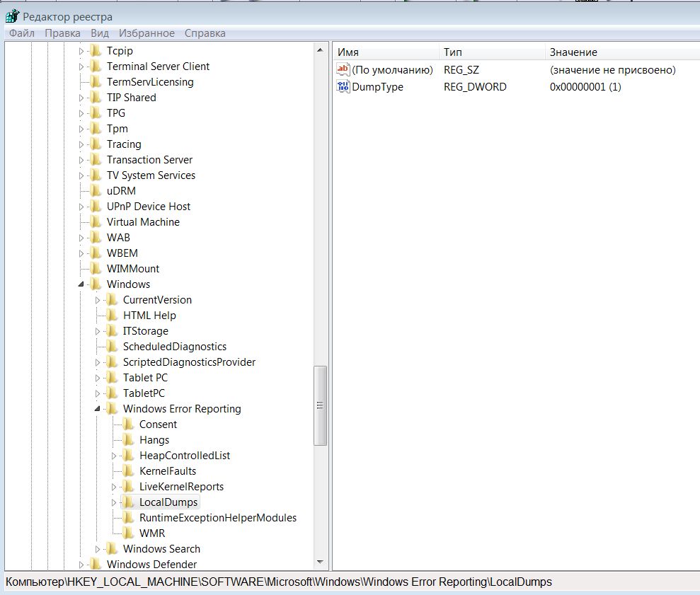Click the KernelFaults folder icon
This screenshot has width=700, height=595.
128,471
